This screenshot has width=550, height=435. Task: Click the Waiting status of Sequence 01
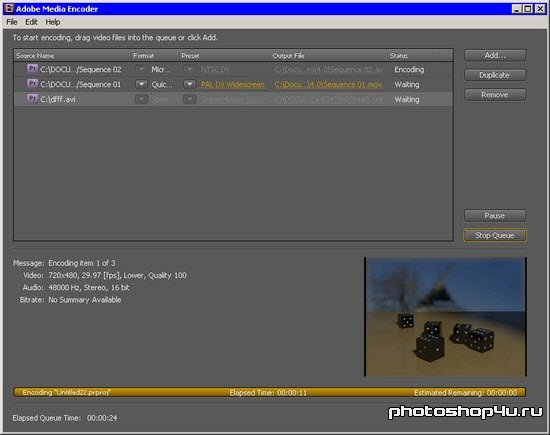tap(407, 85)
